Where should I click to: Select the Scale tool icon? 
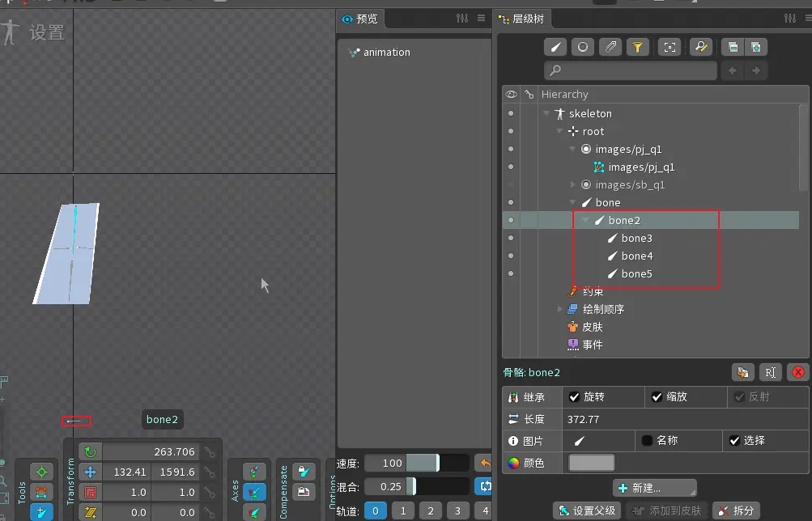point(90,492)
